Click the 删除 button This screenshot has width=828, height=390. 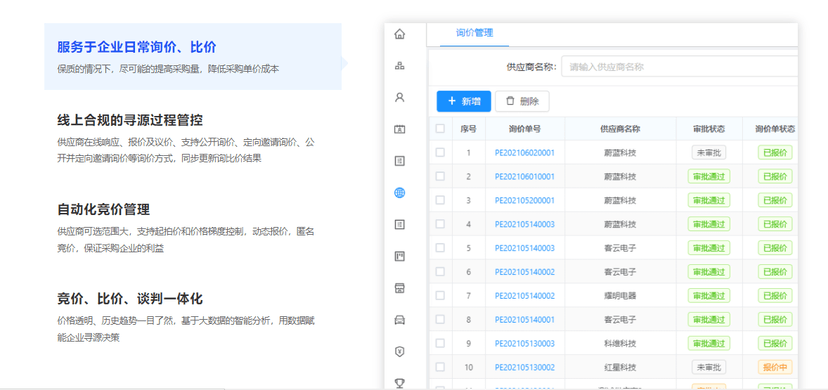[x=522, y=101]
